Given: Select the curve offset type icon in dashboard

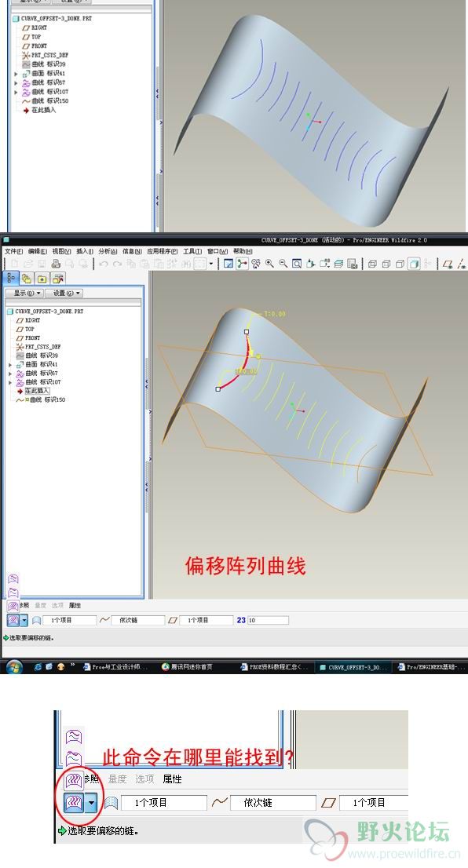Looking at the screenshot, I should 13,620.
